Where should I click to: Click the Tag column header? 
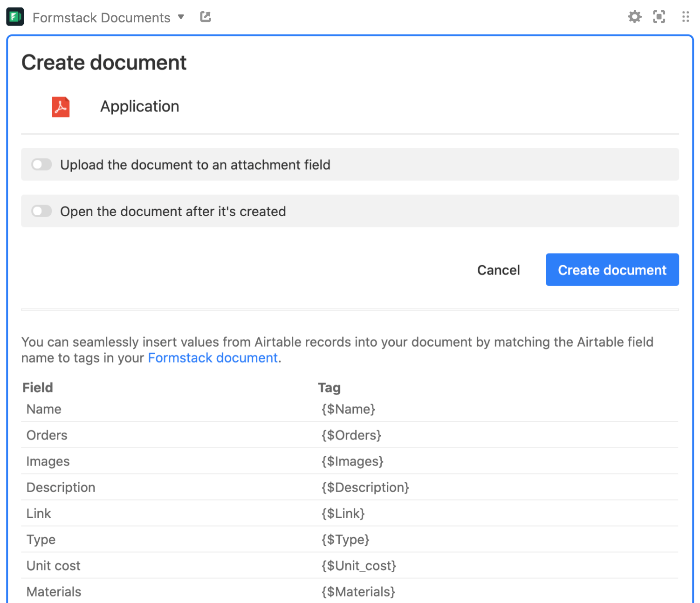[329, 388]
